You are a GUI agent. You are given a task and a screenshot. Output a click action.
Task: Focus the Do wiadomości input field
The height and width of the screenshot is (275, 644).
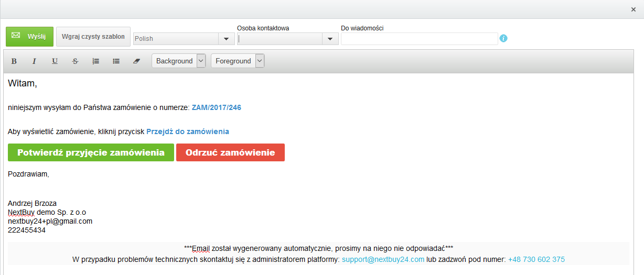click(419, 39)
